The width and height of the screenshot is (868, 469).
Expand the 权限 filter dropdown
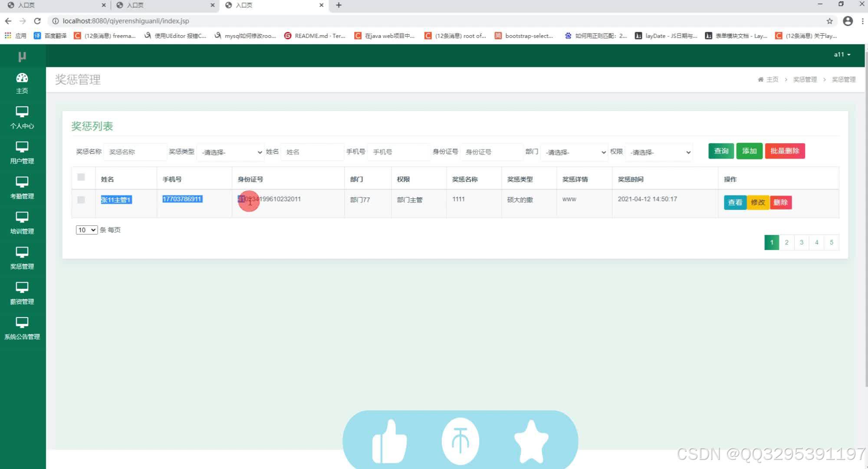[x=658, y=152]
